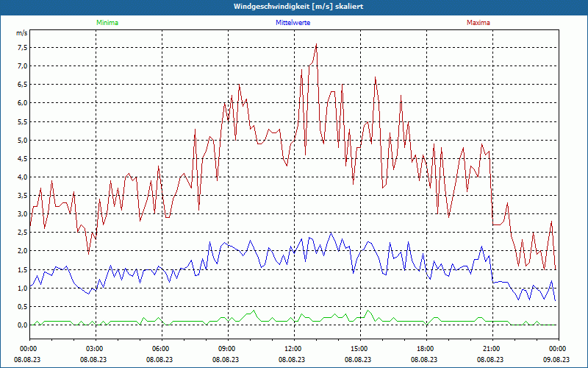Click the red Maxima legend label
This screenshot has height=368, width=588.
[x=478, y=23]
